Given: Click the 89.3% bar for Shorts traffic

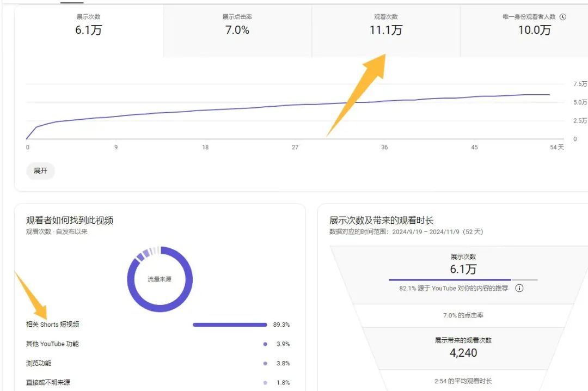Looking at the screenshot, I should pyautogui.click(x=230, y=324).
